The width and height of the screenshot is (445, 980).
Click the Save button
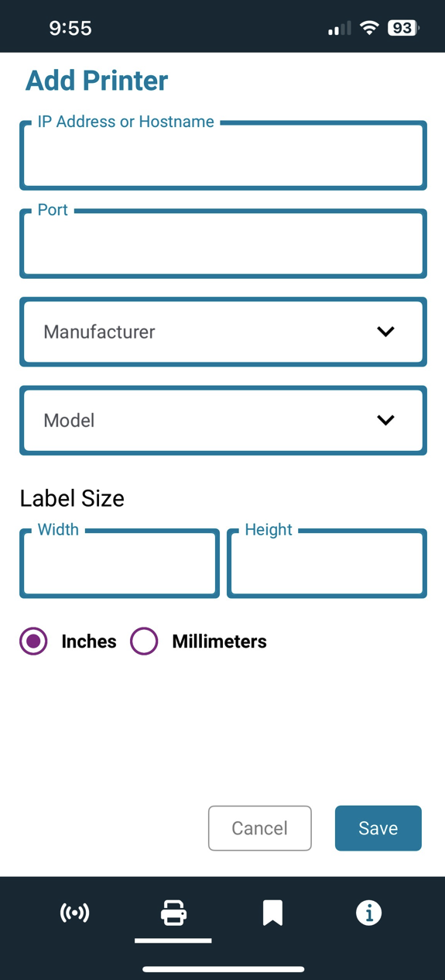click(378, 828)
